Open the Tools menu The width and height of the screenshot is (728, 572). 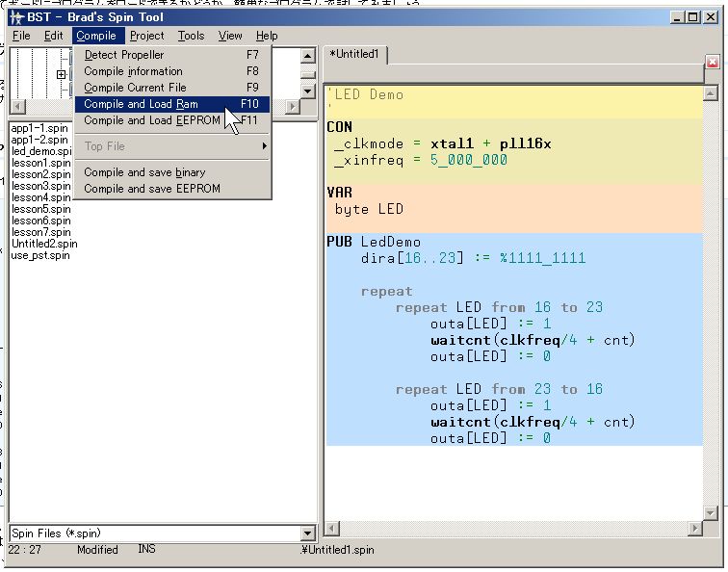pyautogui.click(x=191, y=36)
